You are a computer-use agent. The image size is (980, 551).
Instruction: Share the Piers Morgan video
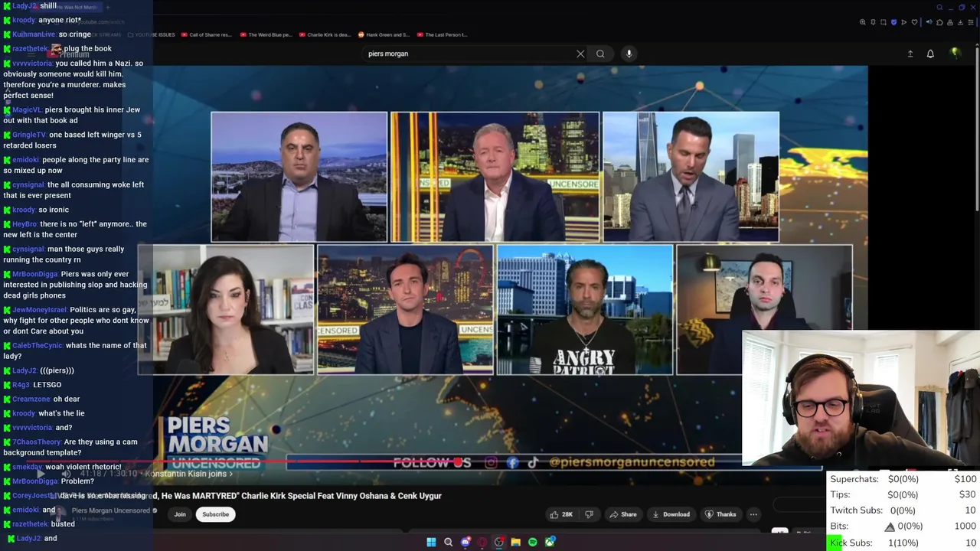(623, 514)
